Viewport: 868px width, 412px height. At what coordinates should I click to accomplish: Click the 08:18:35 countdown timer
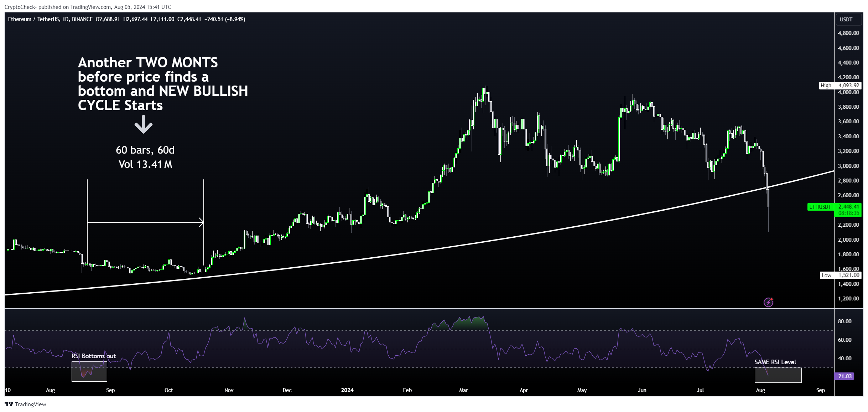(848, 213)
